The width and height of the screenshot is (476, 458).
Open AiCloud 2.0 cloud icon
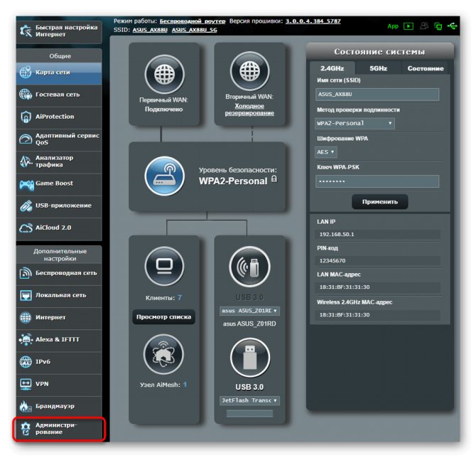pyautogui.click(x=26, y=228)
